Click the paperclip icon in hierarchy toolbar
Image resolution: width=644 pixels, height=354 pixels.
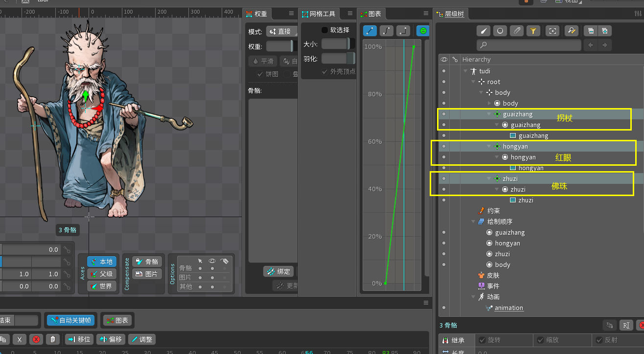pos(517,31)
